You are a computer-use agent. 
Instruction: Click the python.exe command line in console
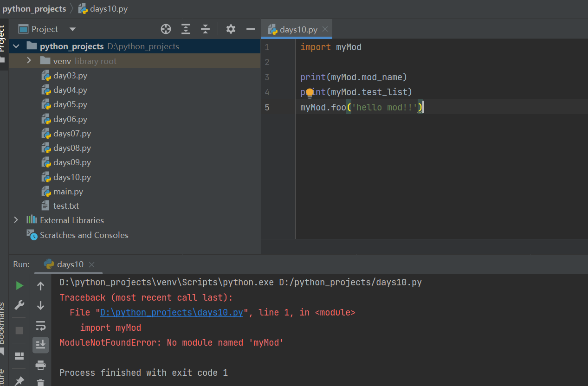[x=240, y=282]
